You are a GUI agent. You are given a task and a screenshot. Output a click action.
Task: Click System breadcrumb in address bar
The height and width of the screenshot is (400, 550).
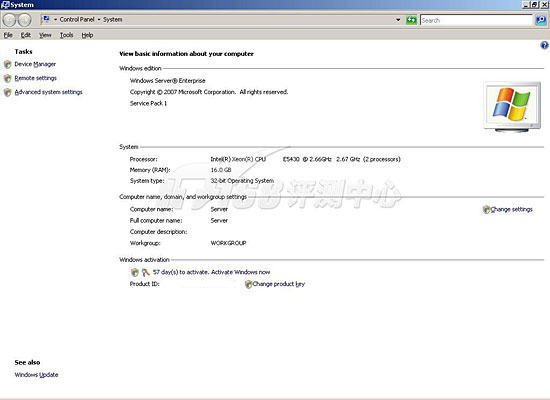coord(113,20)
